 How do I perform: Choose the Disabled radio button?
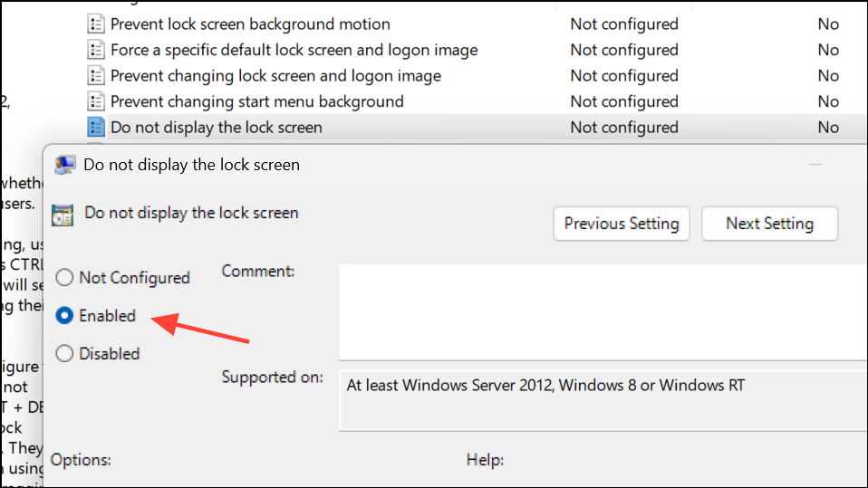(64, 353)
